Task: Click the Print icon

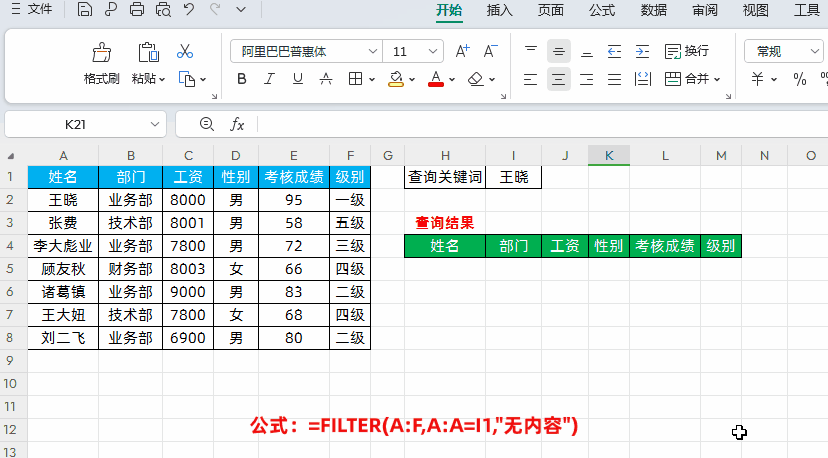Action: (x=137, y=10)
